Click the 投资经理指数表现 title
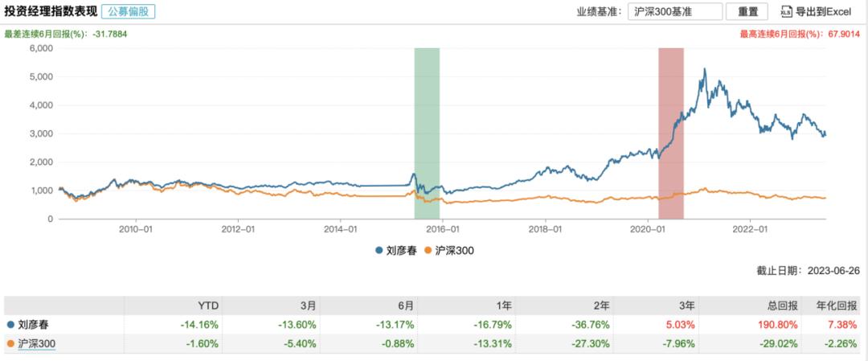This screenshot has width=868, height=361. tap(50, 11)
